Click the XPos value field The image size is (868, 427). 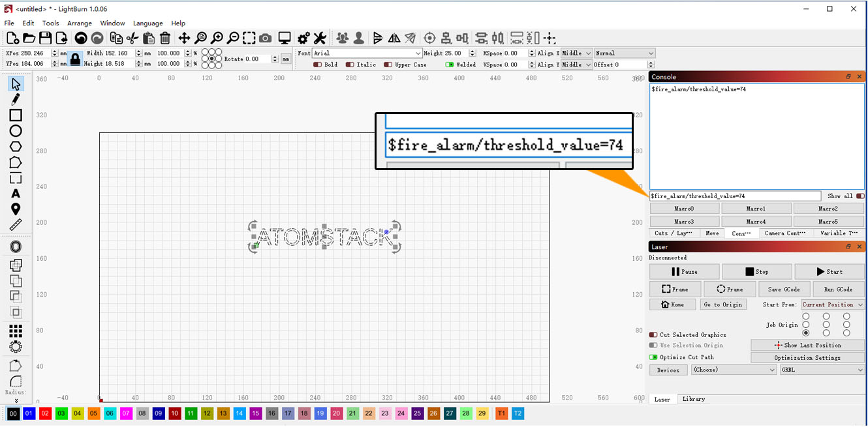pyautogui.click(x=35, y=53)
